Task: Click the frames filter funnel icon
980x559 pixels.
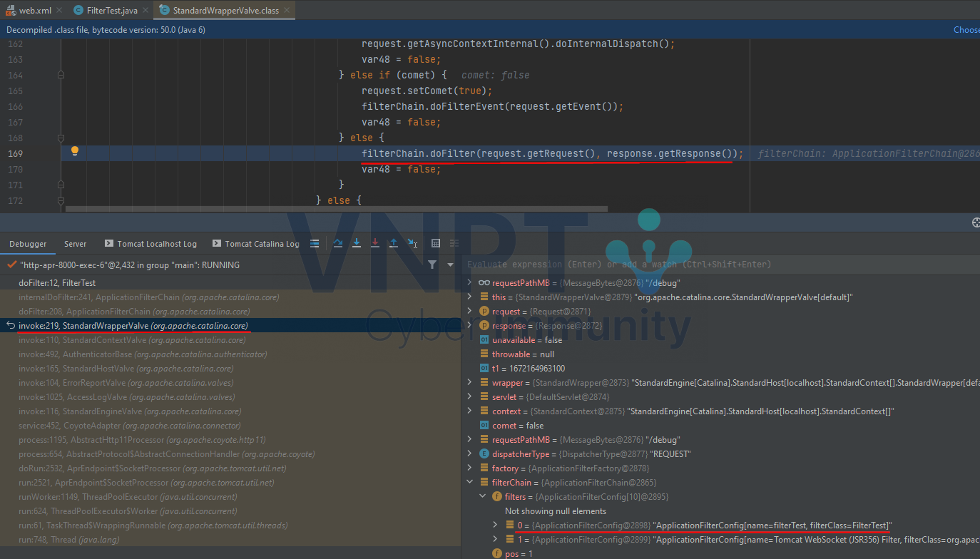Action: [x=432, y=265]
